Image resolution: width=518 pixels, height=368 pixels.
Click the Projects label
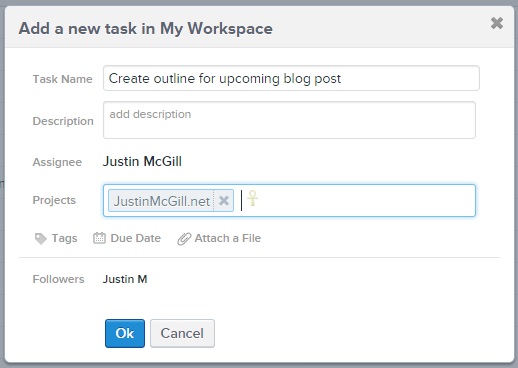click(x=54, y=200)
